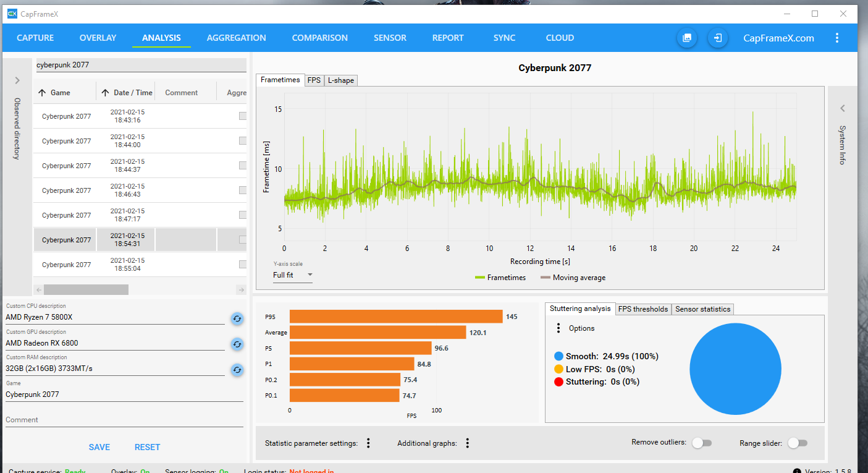Click the login icon in the header
This screenshot has height=473, width=868.
coord(717,38)
